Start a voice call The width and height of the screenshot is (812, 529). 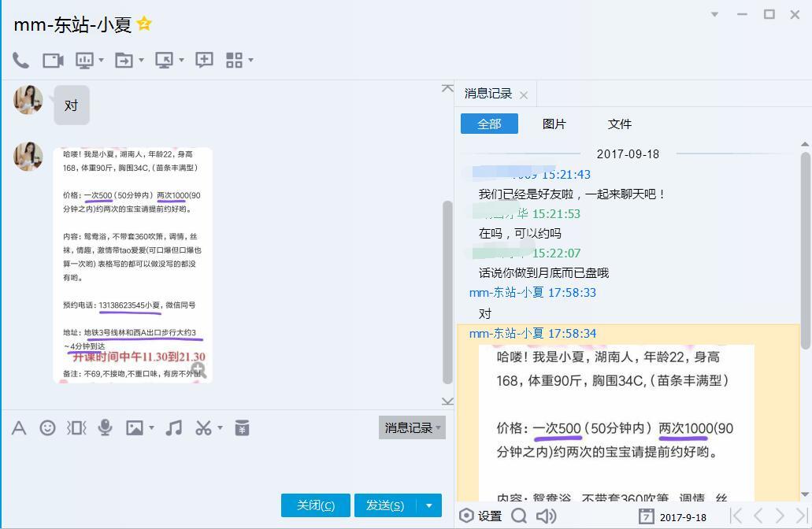click(x=20, y=61)
